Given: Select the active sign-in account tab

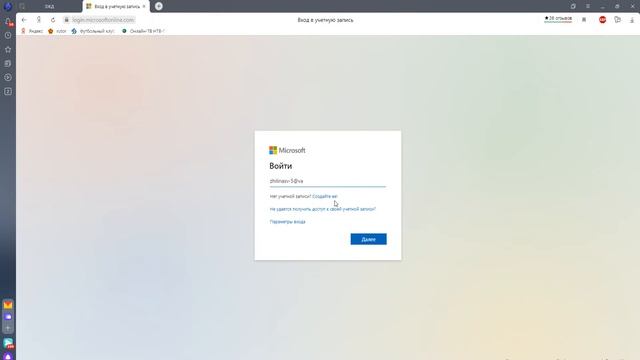Looking at the screenshot, I should [x=116, y=6].
